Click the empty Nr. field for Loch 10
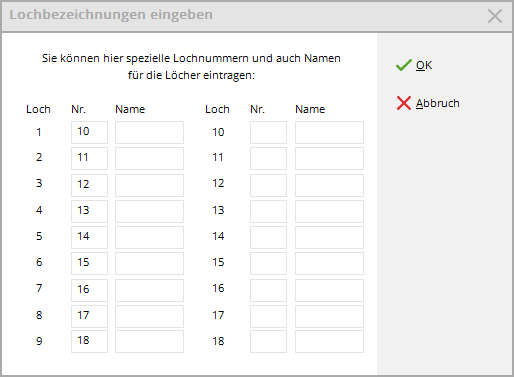 click(268, 132)
